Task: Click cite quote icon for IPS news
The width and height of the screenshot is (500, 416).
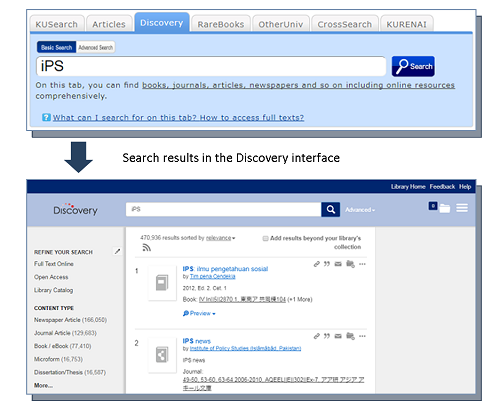Action: pyautogui.click(x=327, y=336)
